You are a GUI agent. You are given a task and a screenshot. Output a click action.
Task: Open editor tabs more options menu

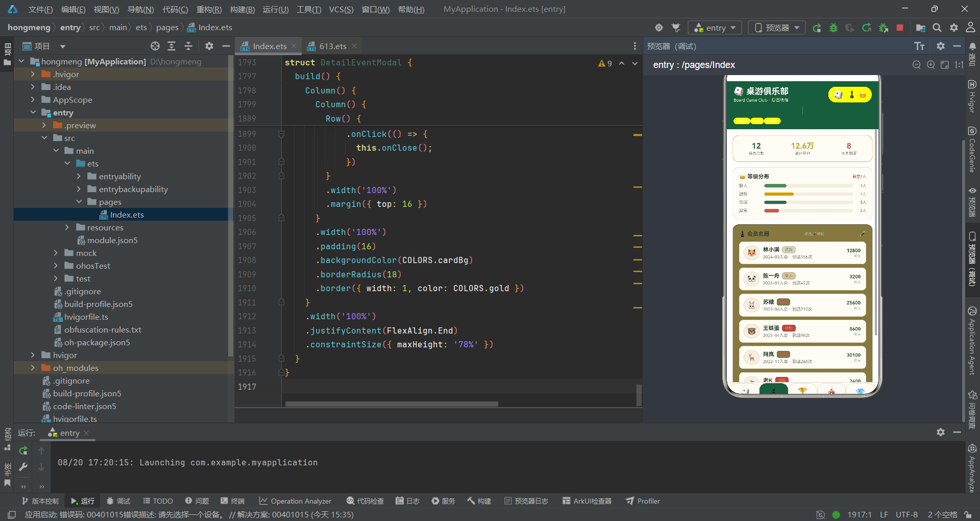point(635,46)
